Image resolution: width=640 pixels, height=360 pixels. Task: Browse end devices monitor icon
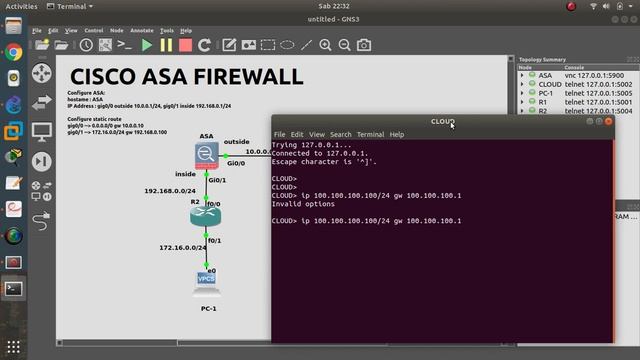click(x=42, y=132)
